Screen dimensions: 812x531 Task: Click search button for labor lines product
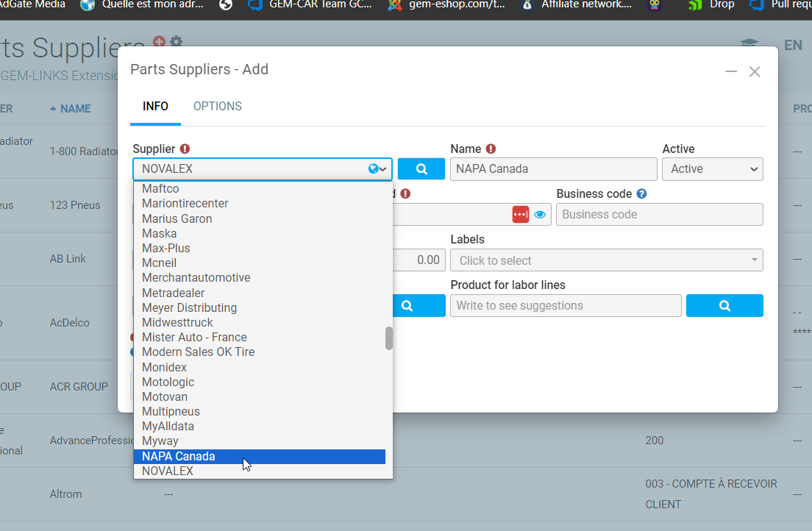click(724, 305)
